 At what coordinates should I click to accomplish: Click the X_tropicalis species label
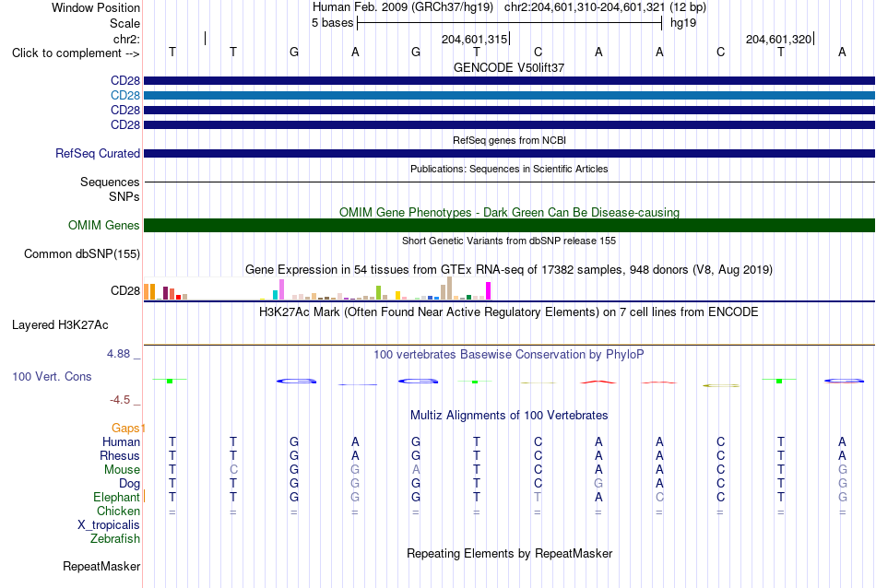coord(109,525)
